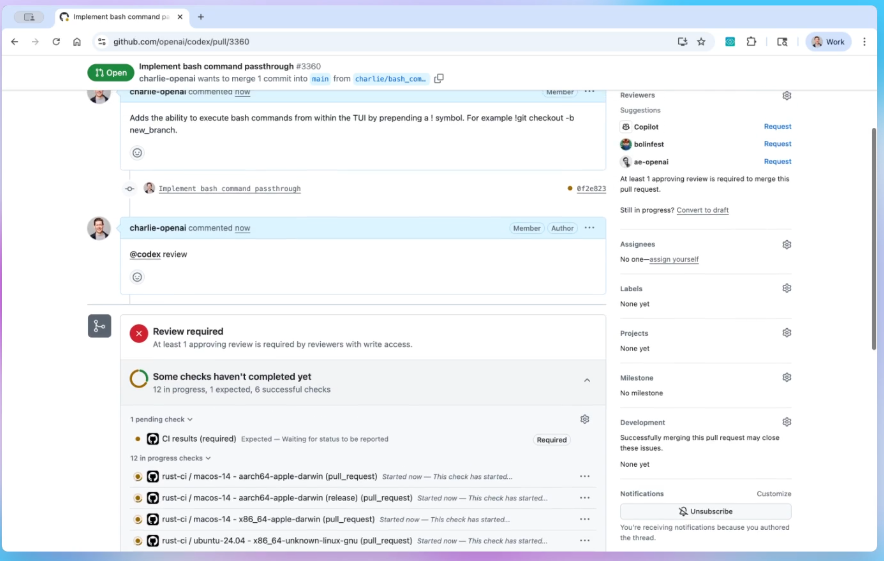This screenshot has width=884, height=561.
Task: Click the CI results (required) check name
Action: coord(199,439)
